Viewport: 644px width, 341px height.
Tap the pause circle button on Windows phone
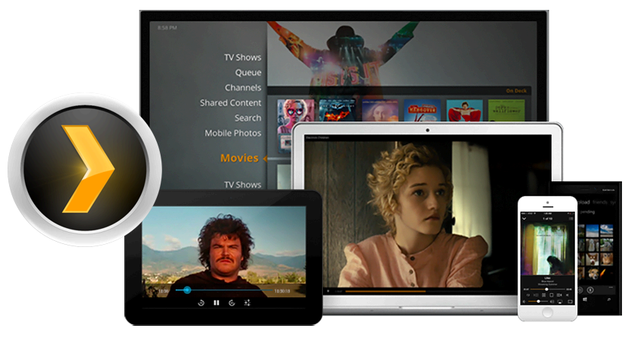590,290
